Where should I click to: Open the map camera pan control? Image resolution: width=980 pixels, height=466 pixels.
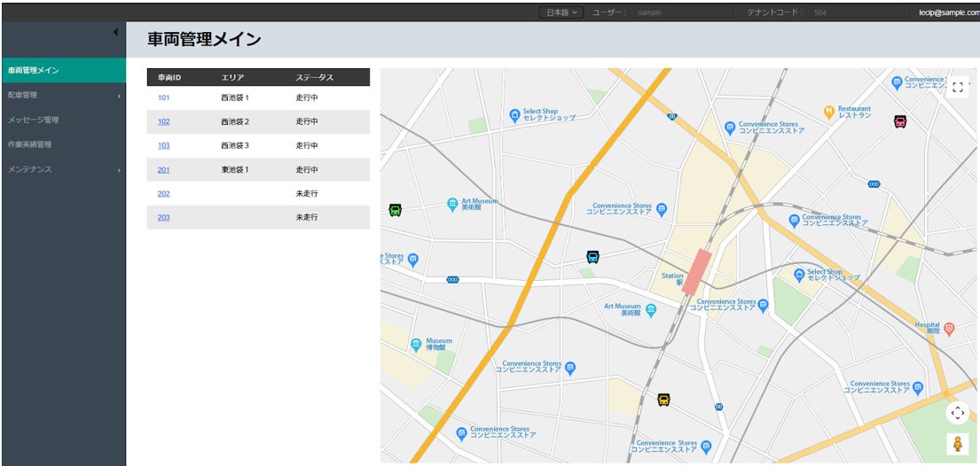pos(958,413)
